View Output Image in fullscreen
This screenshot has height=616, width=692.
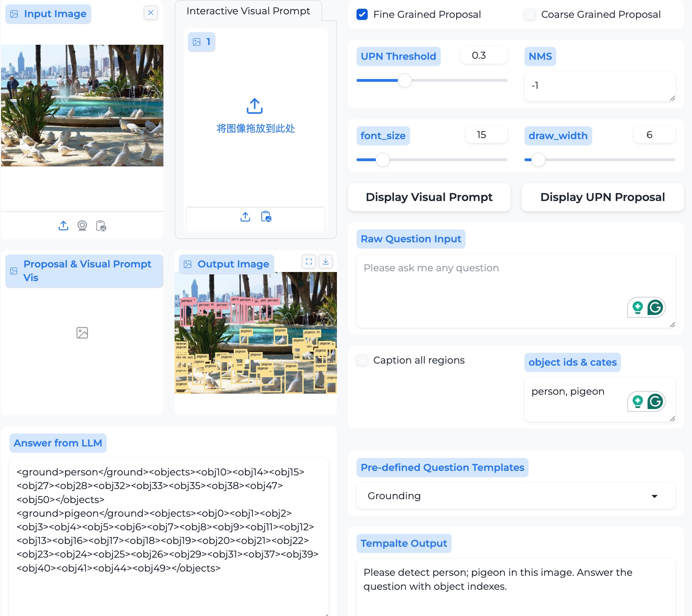[x=309, y=262]
